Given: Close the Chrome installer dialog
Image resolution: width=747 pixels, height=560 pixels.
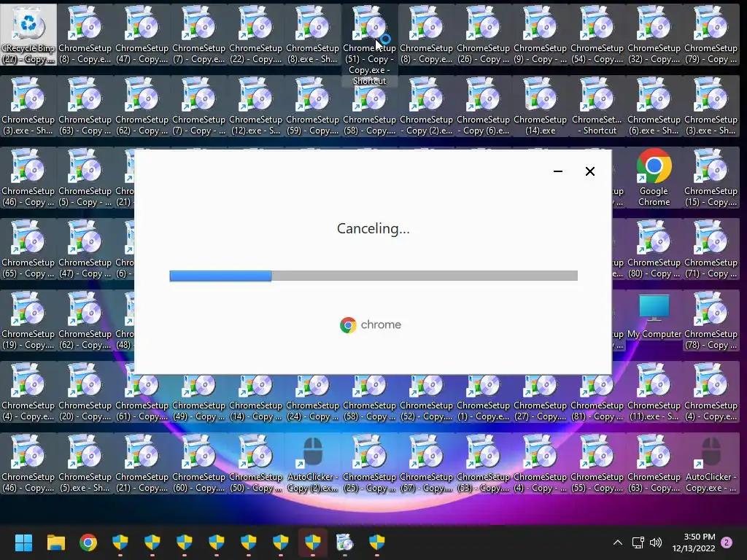Looking at the screenshot, I should point(589,171).
